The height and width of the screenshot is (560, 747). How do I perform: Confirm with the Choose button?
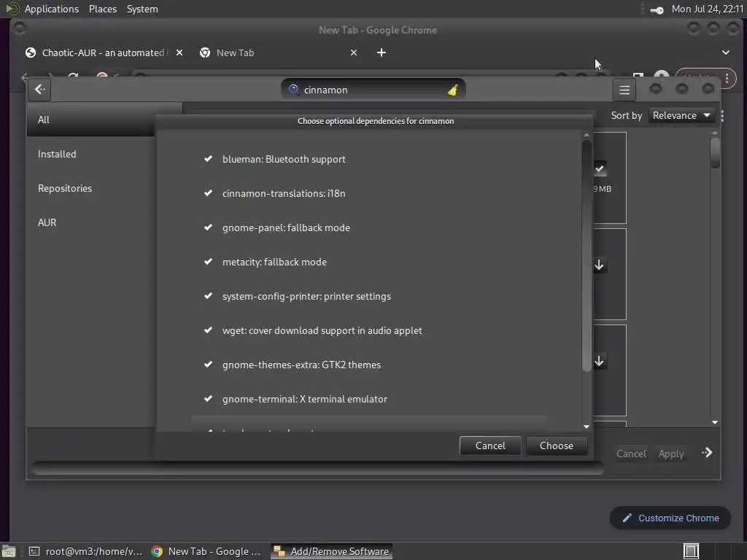coord(557,446)
